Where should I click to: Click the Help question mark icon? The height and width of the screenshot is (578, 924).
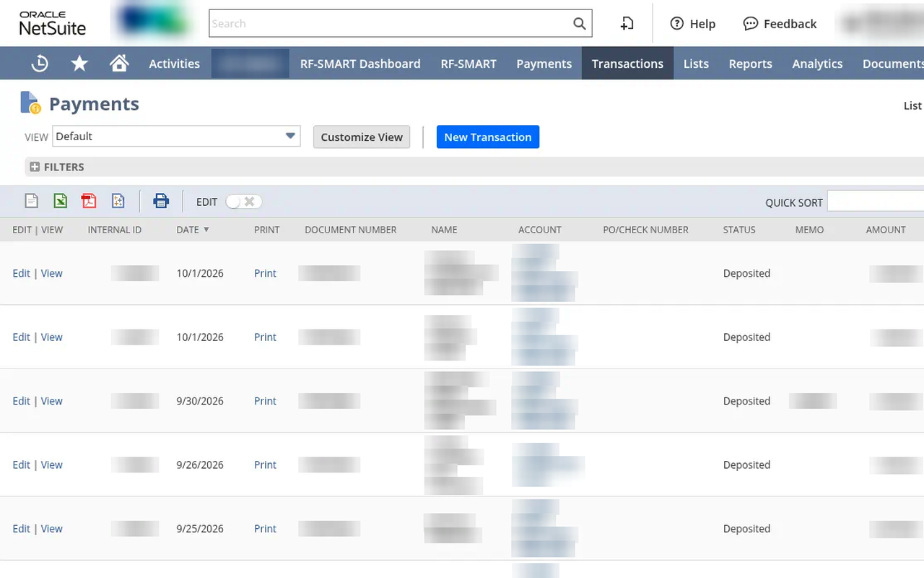click(676, 24)
